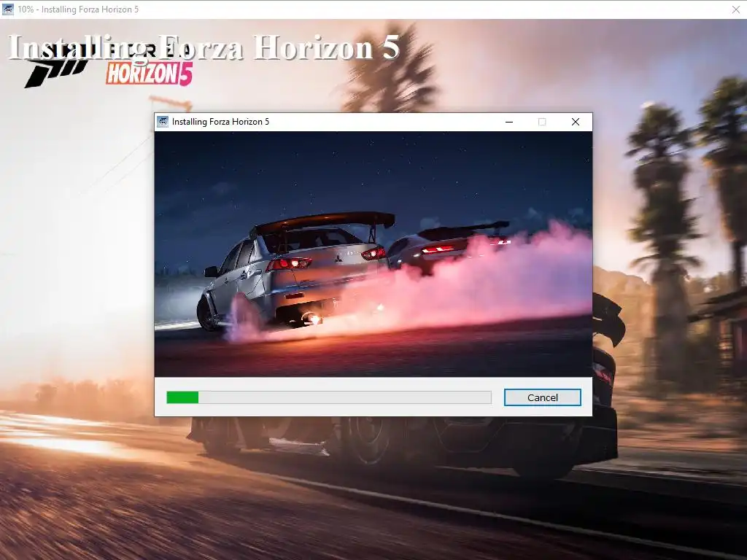Click the outer window's title bar app icon

[x=7, y=9]
